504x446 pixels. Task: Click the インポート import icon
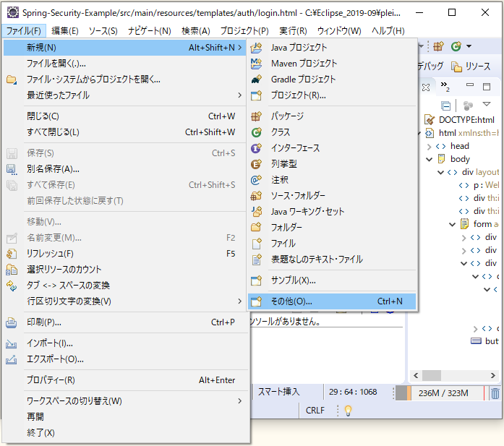[x=12, y=343]
